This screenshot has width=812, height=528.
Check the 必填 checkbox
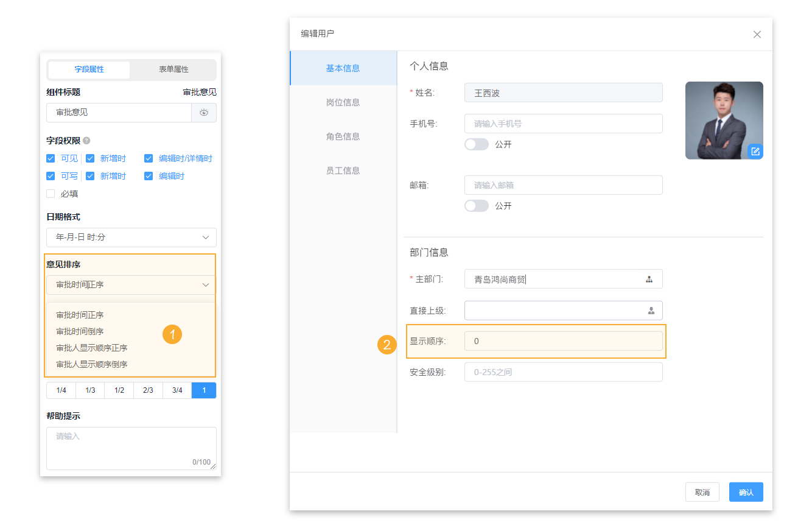pos(50,194)
